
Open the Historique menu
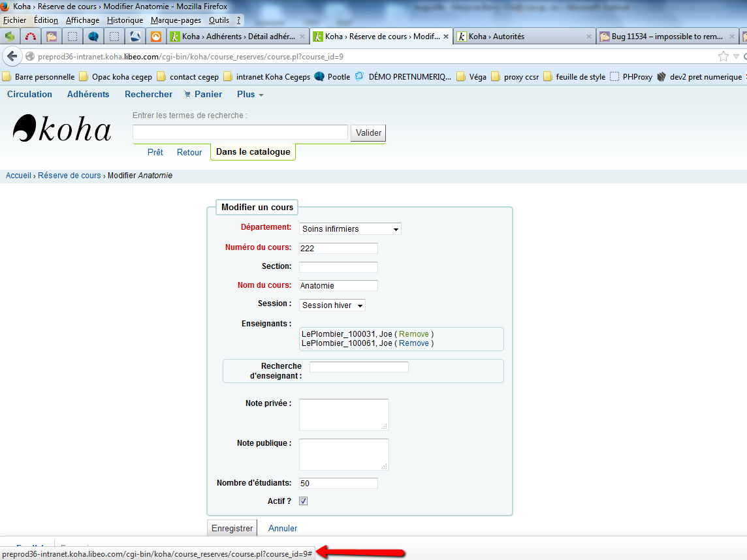coord(125,20)
